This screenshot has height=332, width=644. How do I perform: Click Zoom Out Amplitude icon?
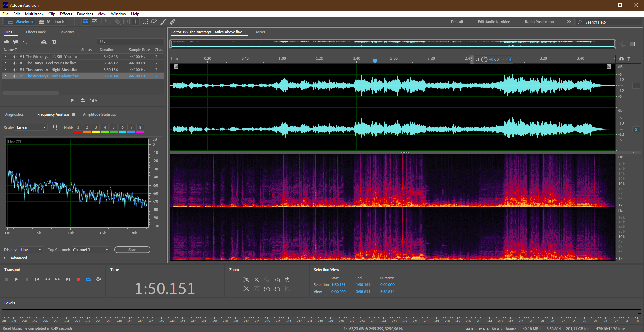tap(246, 289)
